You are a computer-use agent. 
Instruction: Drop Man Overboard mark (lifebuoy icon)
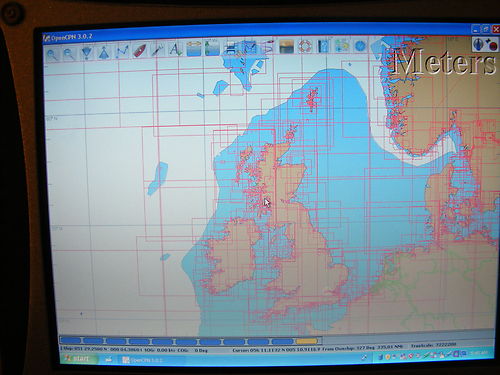tap(305, 46)
